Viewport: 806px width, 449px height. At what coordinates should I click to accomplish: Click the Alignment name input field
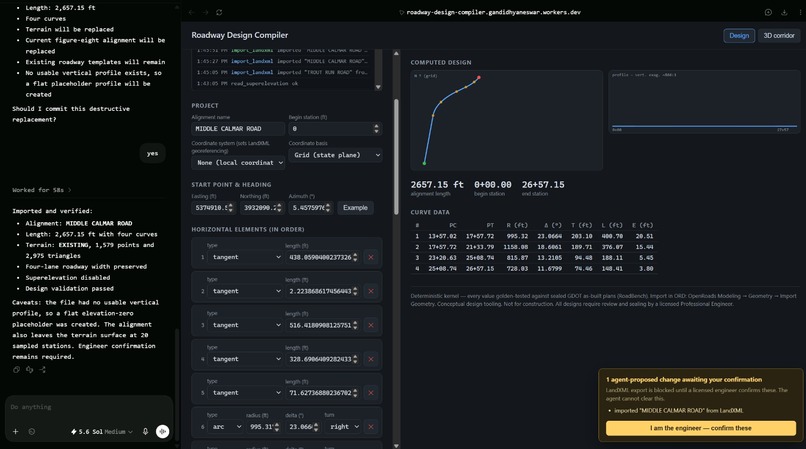tap(239, 129)
